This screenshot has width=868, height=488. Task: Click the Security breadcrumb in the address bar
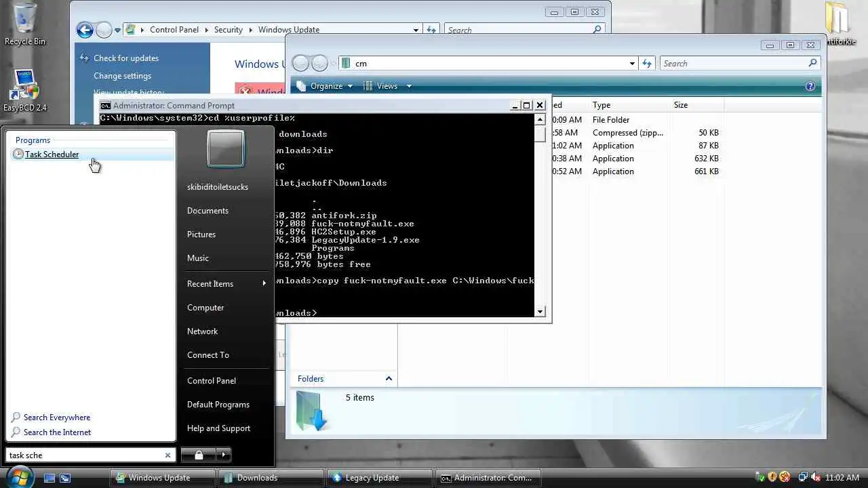(229, 30)
